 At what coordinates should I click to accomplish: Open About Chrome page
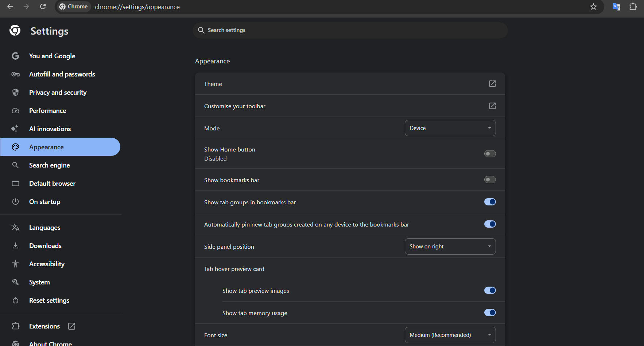(x=50, y=343)
